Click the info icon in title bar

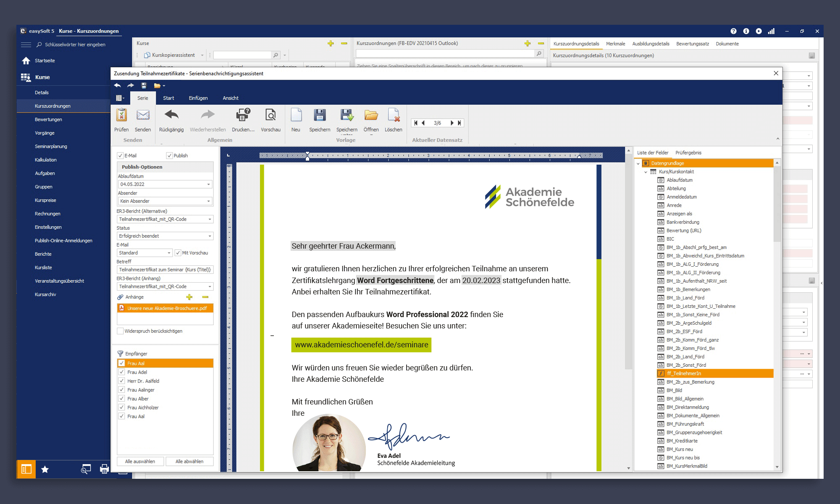click(x=746, y=31)
